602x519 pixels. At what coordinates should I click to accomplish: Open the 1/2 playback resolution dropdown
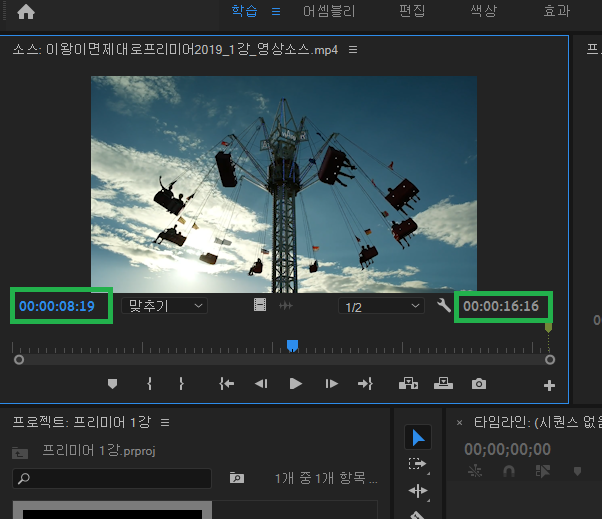381,306
